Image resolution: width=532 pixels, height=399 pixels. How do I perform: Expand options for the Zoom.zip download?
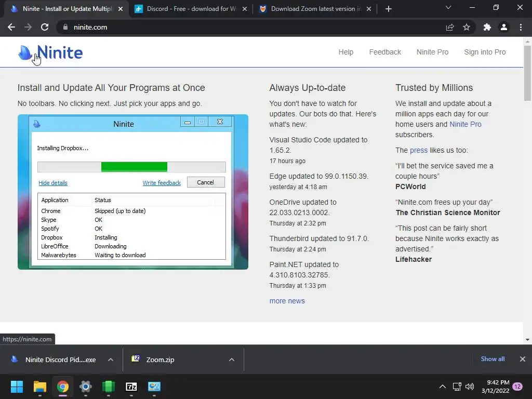[x=232, y=360]
